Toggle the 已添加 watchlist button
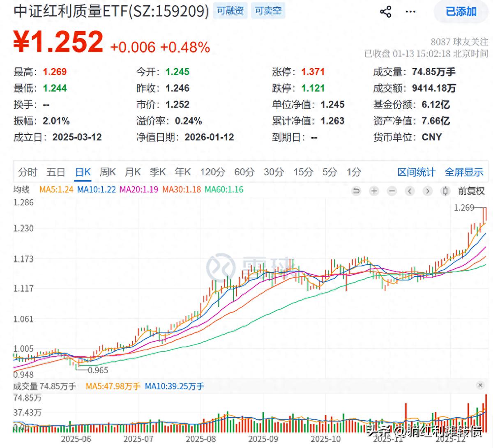Screen dimensions: 493x448 point(461,11)
